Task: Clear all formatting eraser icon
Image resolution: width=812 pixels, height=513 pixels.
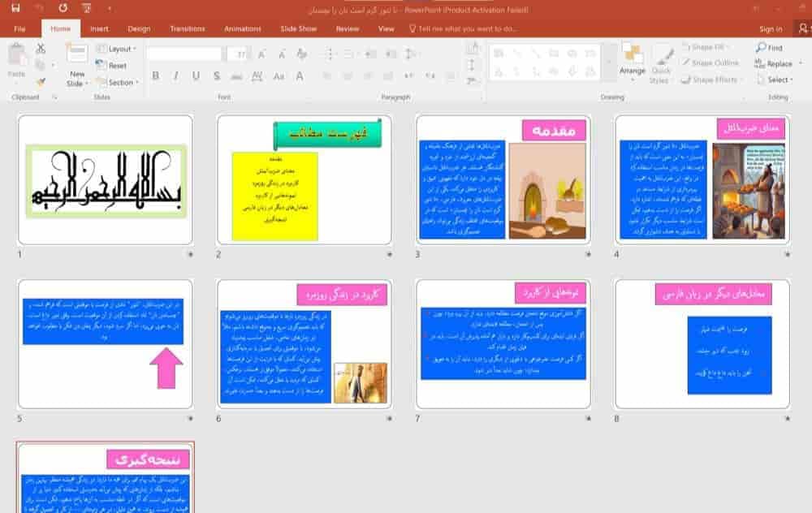Action: tap(302, 54)
